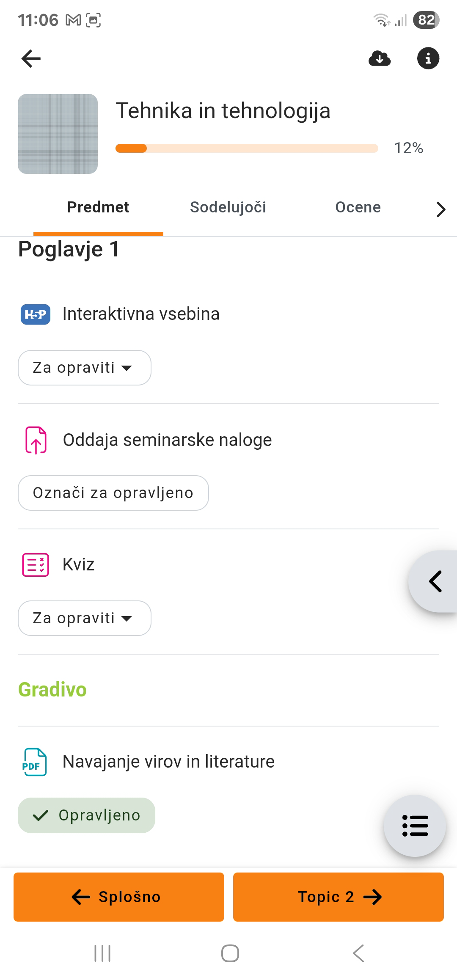
Task: Toggle the Opravljeno completion status
Action: 86,815
